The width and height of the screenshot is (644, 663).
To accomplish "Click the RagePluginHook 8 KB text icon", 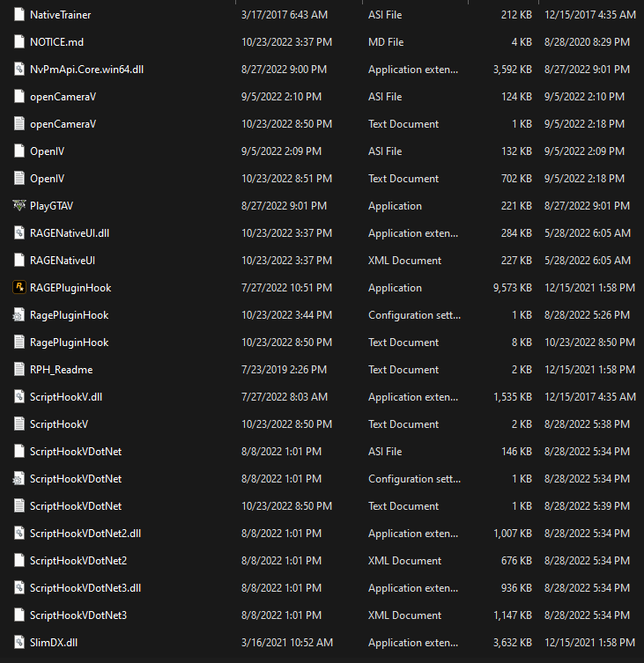I will tap(19, 343).
